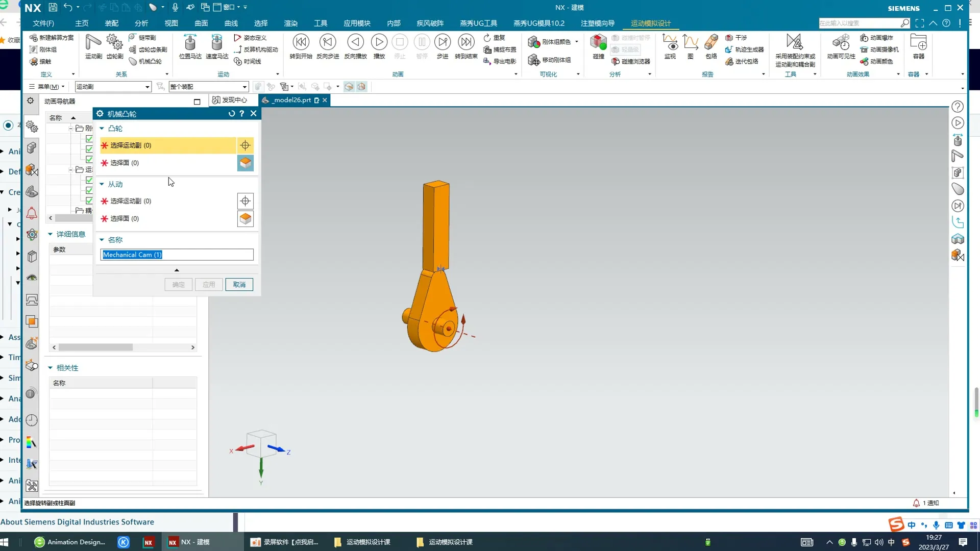
Task: Click the Mechanical Cam name input field
Action: [177, 255]
